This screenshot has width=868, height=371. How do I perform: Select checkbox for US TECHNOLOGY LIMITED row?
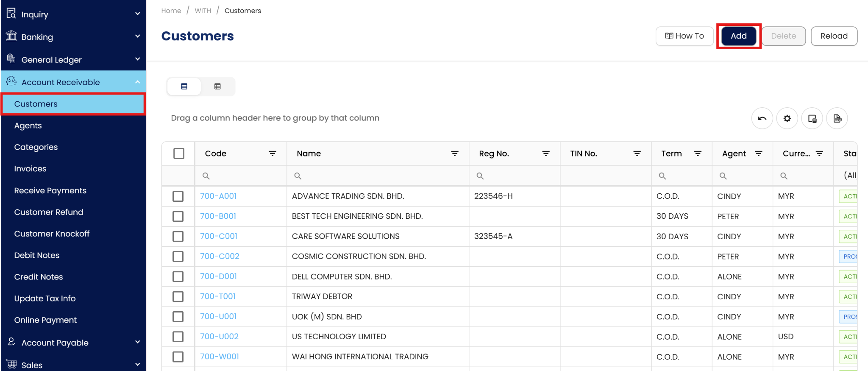tap(178, 337)
